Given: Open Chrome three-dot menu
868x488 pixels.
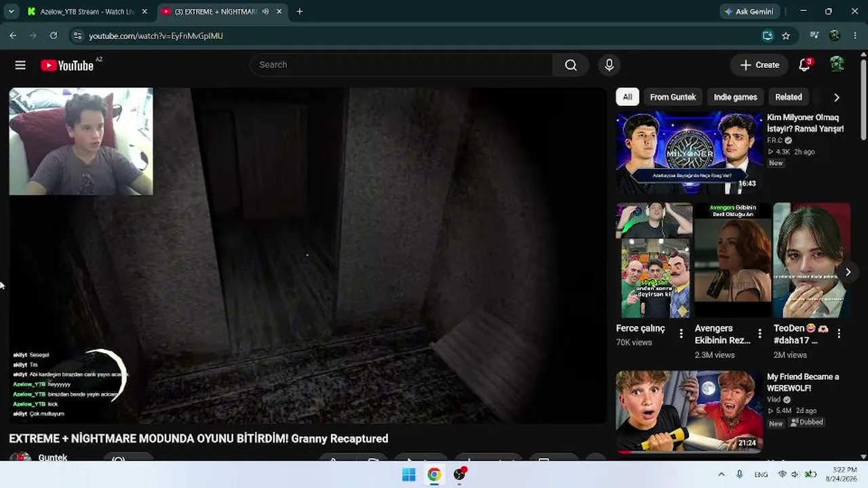Looking at the screenshot, I should [x=854, y=36].
